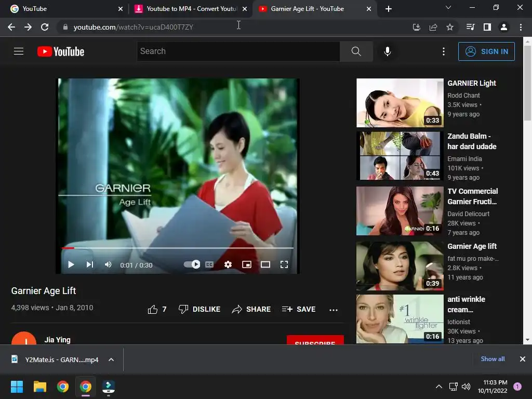Expand download item options chevron
Image resolution: width=532 pixels, height=399 pixels.
click(x=111, y=360)
